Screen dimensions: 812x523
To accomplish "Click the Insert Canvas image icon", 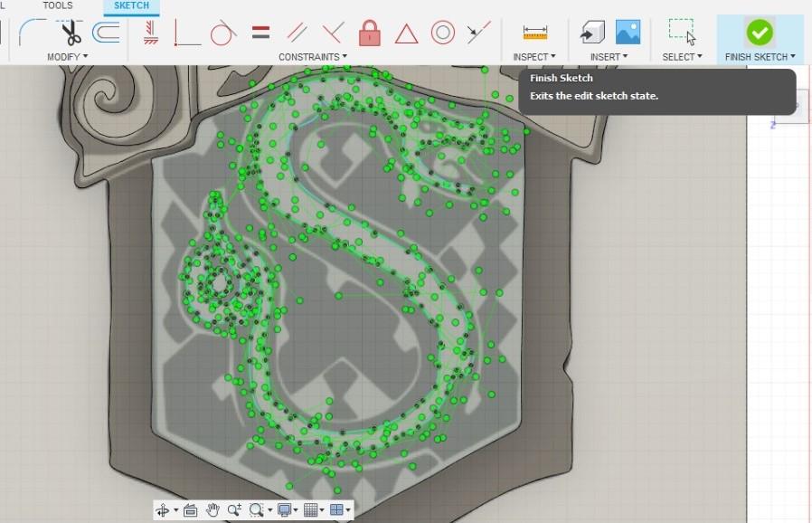I will point(628,33).
